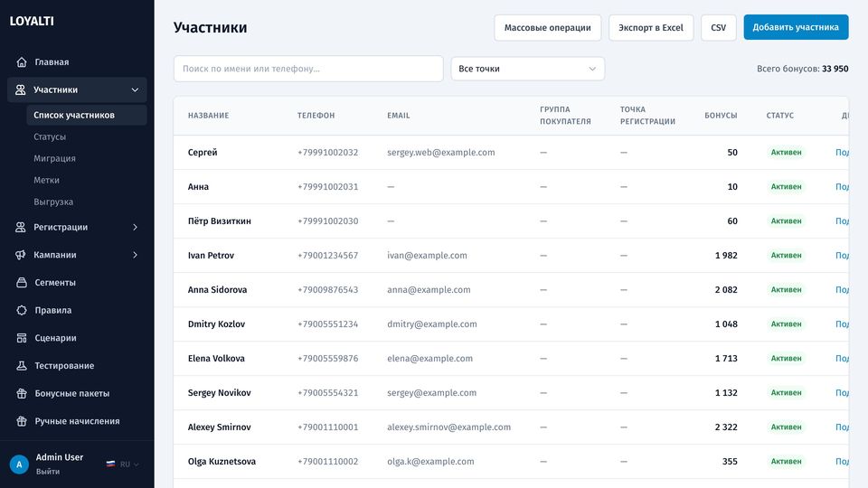This screenshot has width=868, height=488.
Task: Click the Сценарии icon in sidebar
Action: (22, 337)
